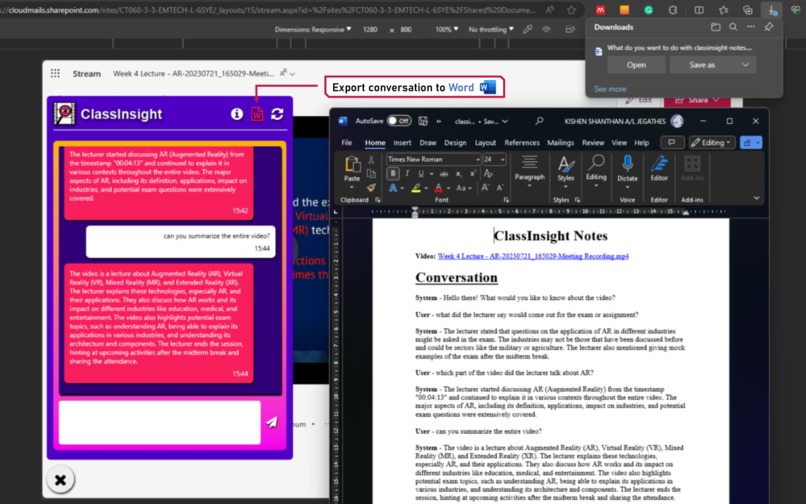This screenshot has height=504, width=806.
Task: Open the Times New Roman font dropdown
Action: pos(478,159)
